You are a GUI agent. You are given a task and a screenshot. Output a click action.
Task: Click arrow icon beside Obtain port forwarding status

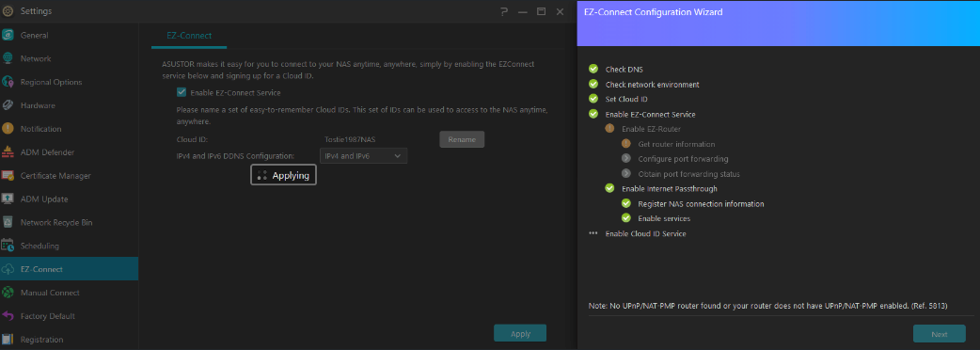coord(626,174)
